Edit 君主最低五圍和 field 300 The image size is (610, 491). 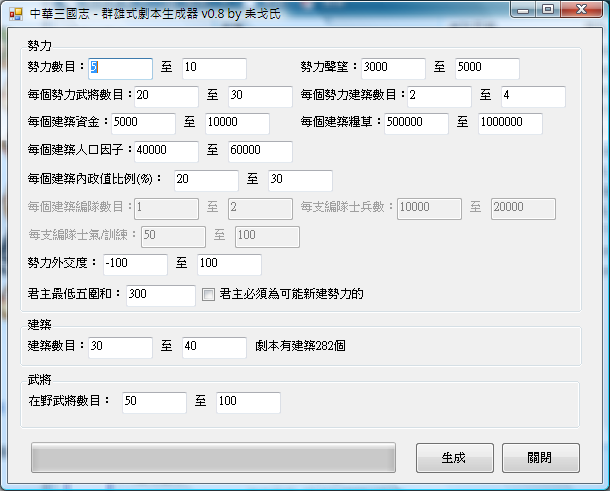(161, 295)
